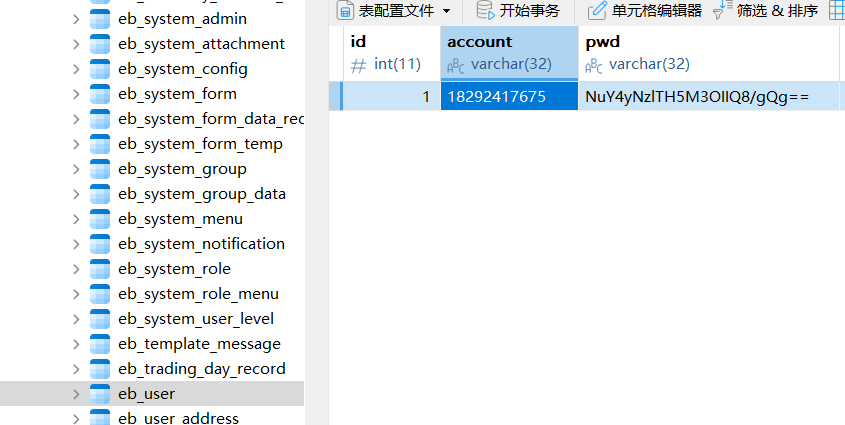Expand the eb_system_role table node
This screenshot has height=425, width=845.
pyautogui.click(x=76, y=269)
